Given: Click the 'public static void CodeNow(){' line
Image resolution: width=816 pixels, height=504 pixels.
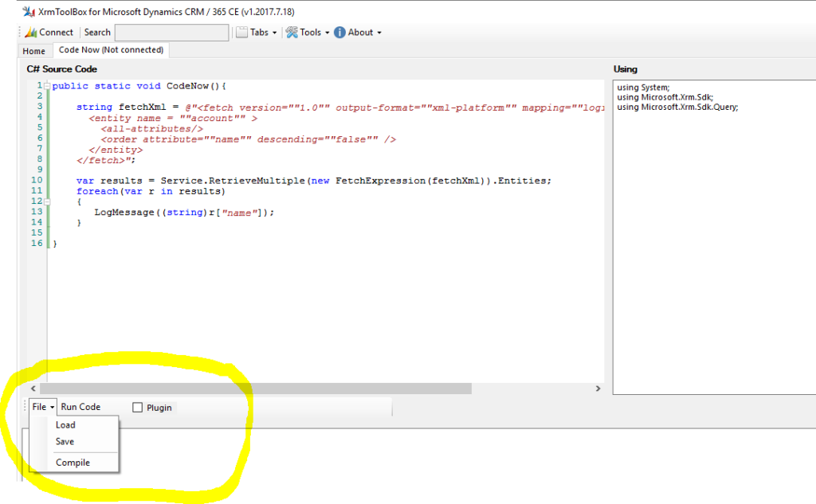Looking at the screenshot, I should click(x=139, y=86).
